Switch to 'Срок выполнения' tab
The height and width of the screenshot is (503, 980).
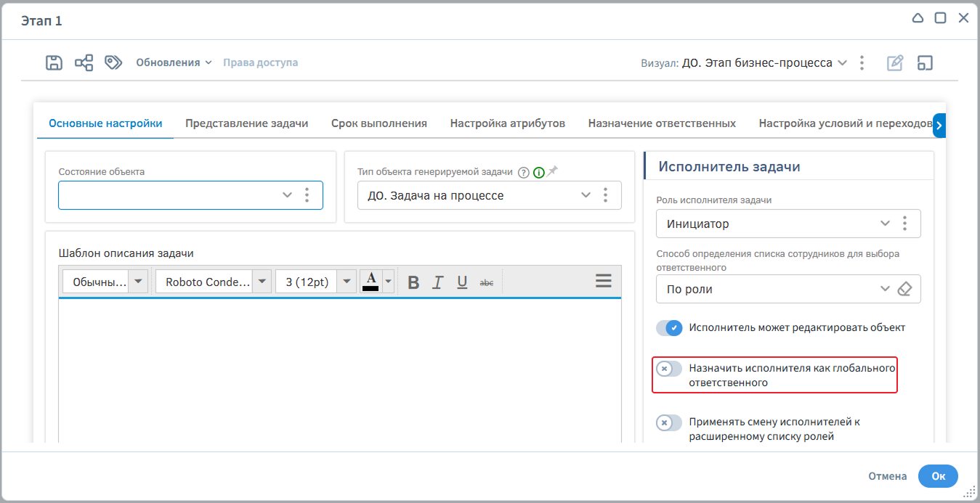coord(378,123)
